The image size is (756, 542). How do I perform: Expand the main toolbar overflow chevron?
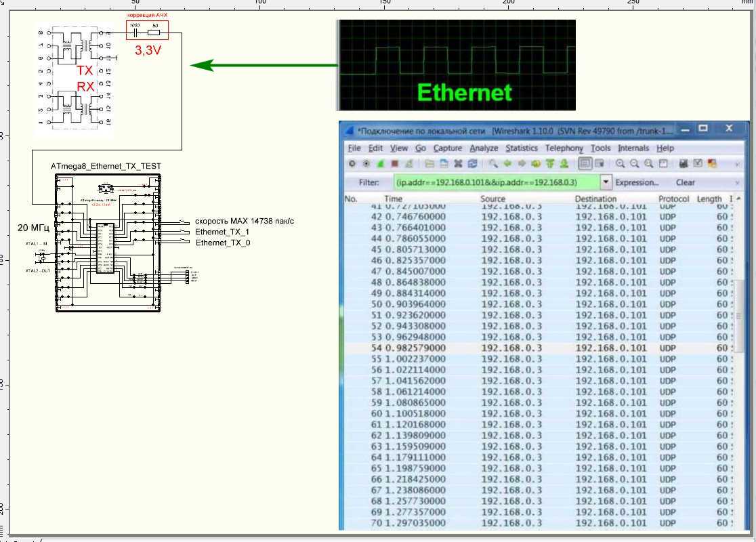[x=737, y=164]
